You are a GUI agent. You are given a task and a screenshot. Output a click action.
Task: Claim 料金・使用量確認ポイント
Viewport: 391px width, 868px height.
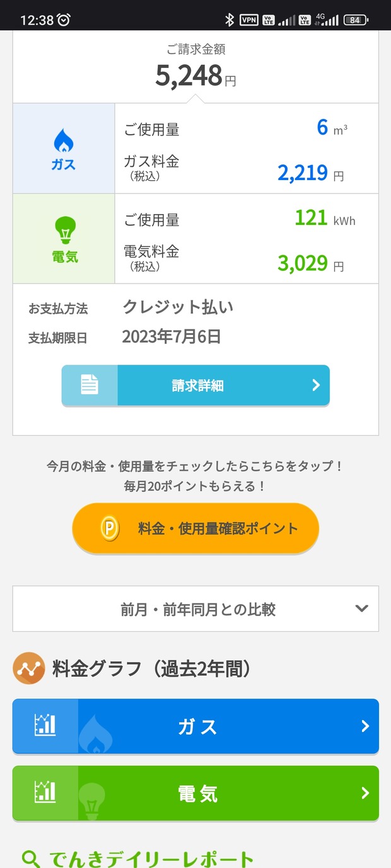tap(195, 528)
